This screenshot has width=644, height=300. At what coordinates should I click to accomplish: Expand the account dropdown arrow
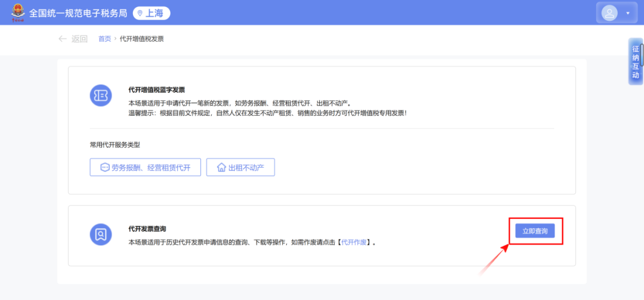tap(627, 13)
